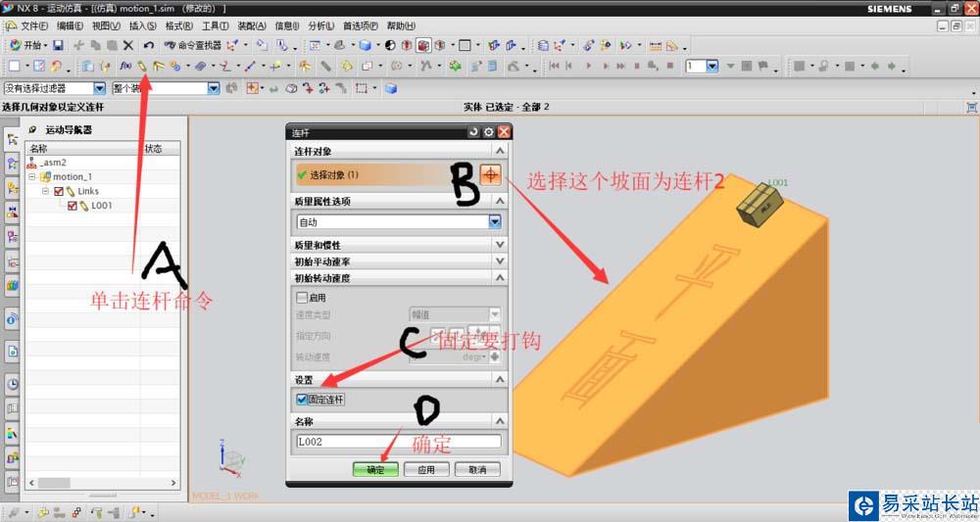The height and width of the screenshot is (522, 980).
Task: Click the Cancel (取消) button
Action: tap(477, 469)
